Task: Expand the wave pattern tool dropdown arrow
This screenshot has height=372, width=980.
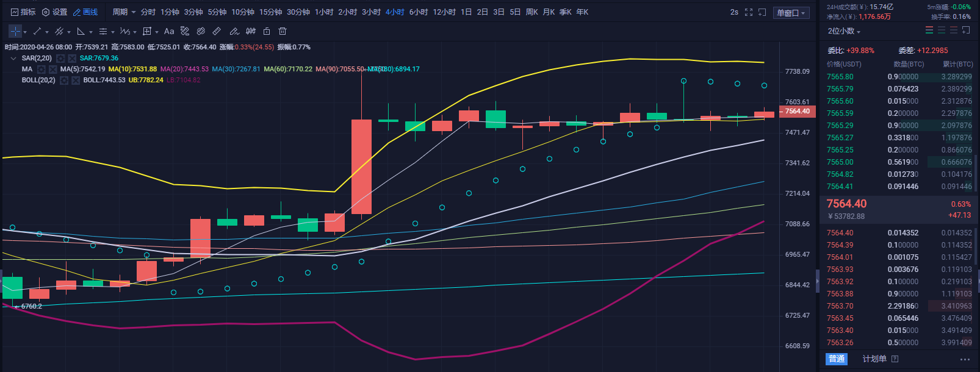Action: (135, 32)
